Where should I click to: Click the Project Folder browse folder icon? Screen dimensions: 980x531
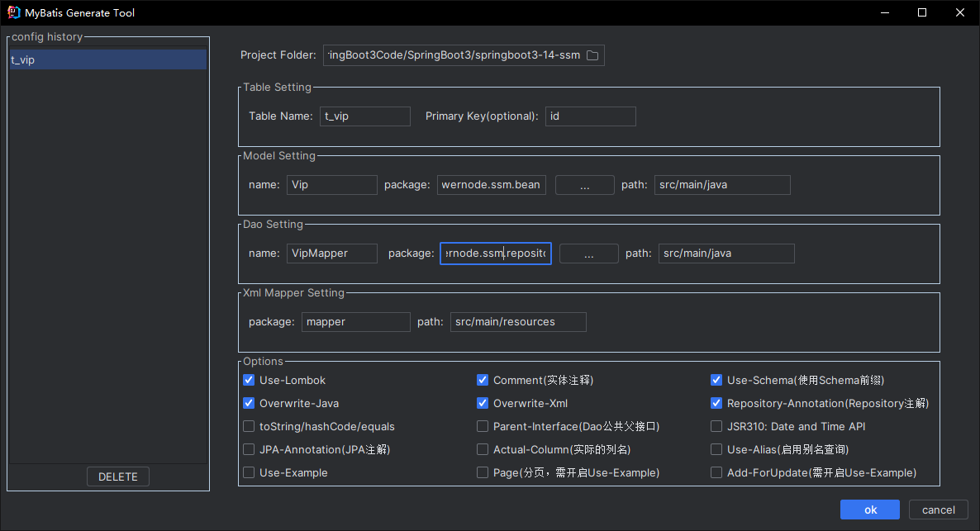(x=592, y=55)
